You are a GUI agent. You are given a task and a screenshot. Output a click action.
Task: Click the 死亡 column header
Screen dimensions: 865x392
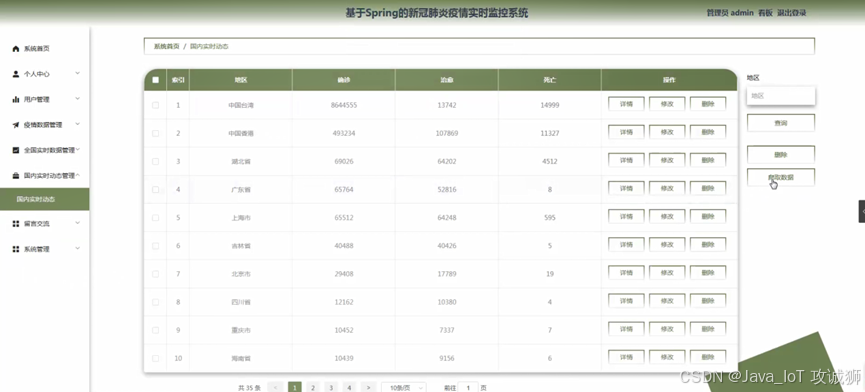(x=549, y=80)
